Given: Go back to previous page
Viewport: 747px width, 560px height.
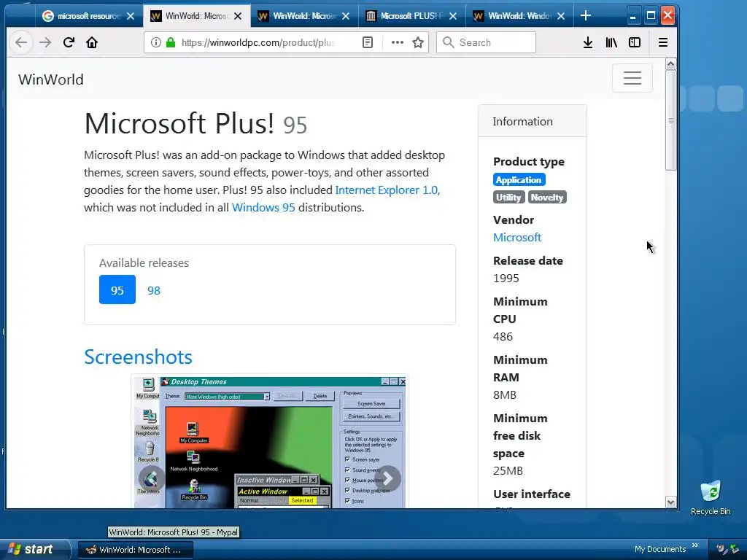Looking at the screenshot, I should [21, 42].
